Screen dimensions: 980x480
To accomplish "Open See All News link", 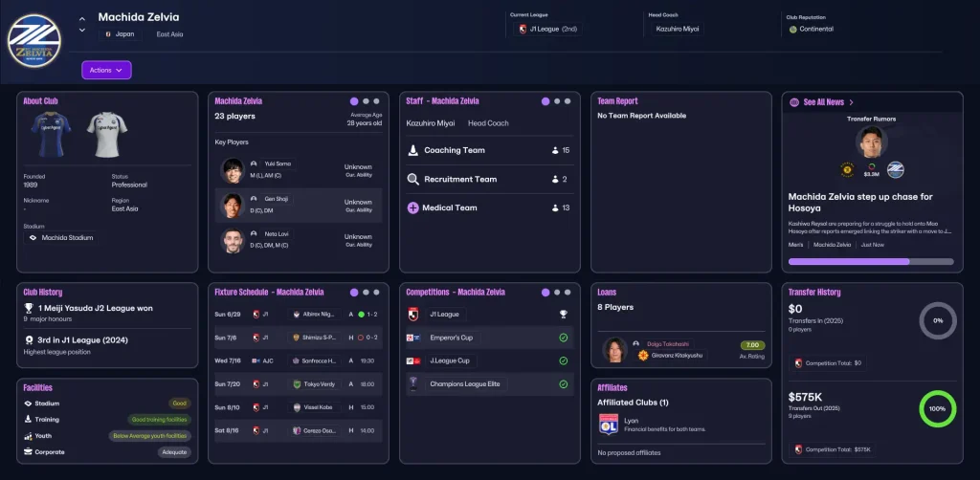I will [824, 102].
